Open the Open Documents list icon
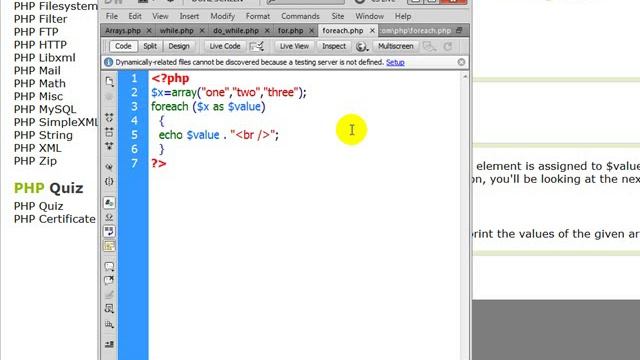Viewport: 640px width, 360px height. point(109,82)
